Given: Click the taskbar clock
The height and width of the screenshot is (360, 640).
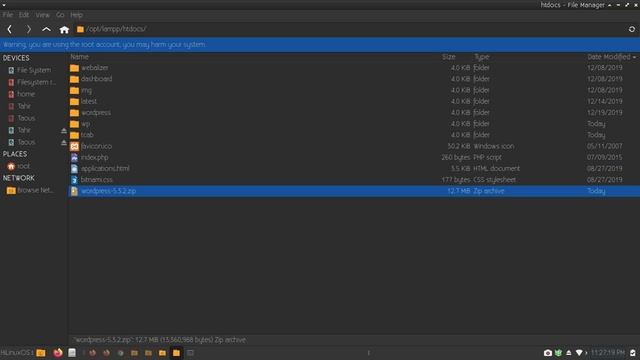Looking at the screenshot, I should tap(608, 353).
